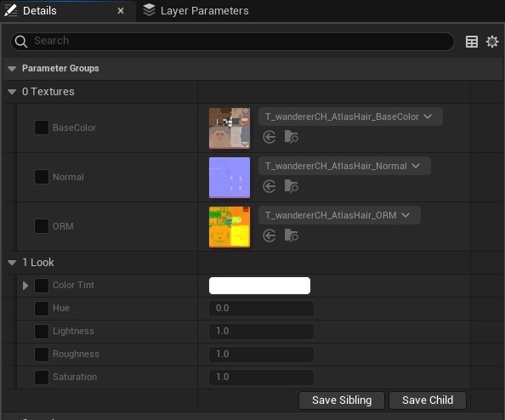Viewport: 505px width, 420px height.
Task: Use selected asset for Normal texture
Action: pyautogui.click(x=270, y=186)
